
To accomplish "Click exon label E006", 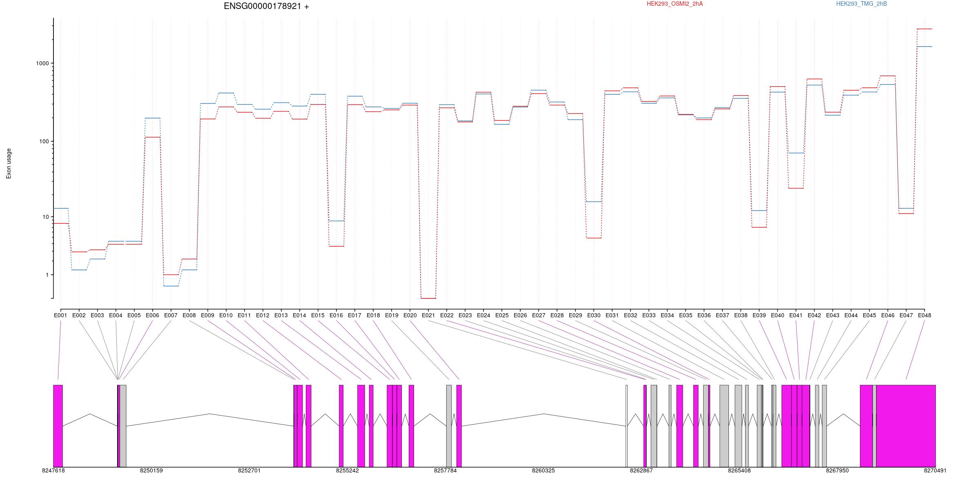I will tap(152, 315).
